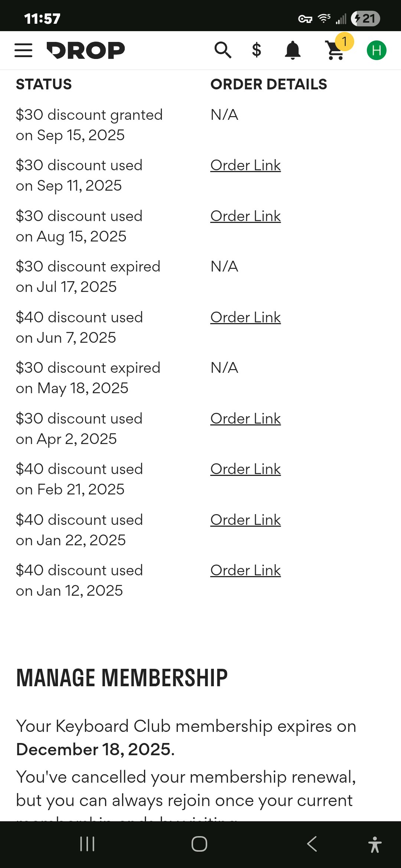Screen dimensions: 401x868
Task: Open Order Link for Sep 11, 2025
Action: pos(245,165)
